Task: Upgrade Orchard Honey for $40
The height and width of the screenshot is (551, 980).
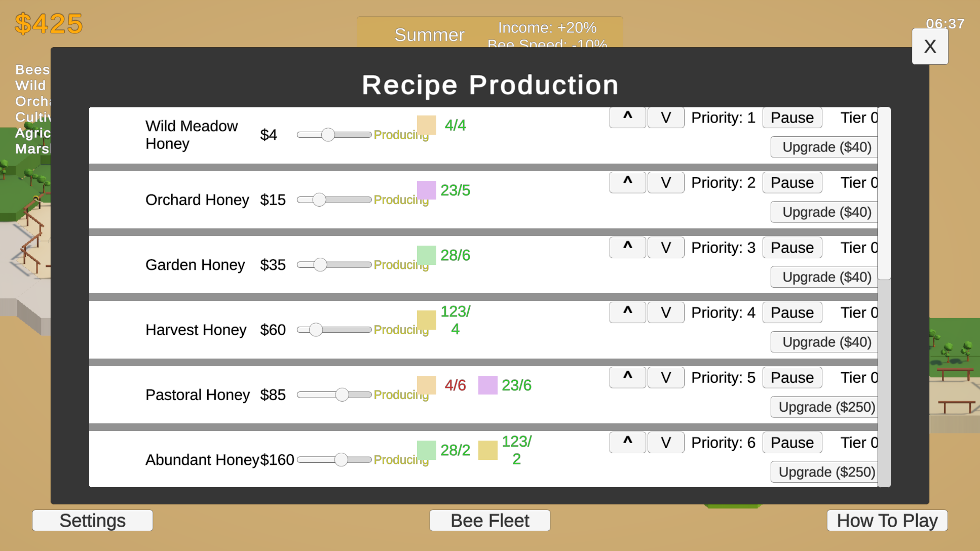Action: coord(826,212)
